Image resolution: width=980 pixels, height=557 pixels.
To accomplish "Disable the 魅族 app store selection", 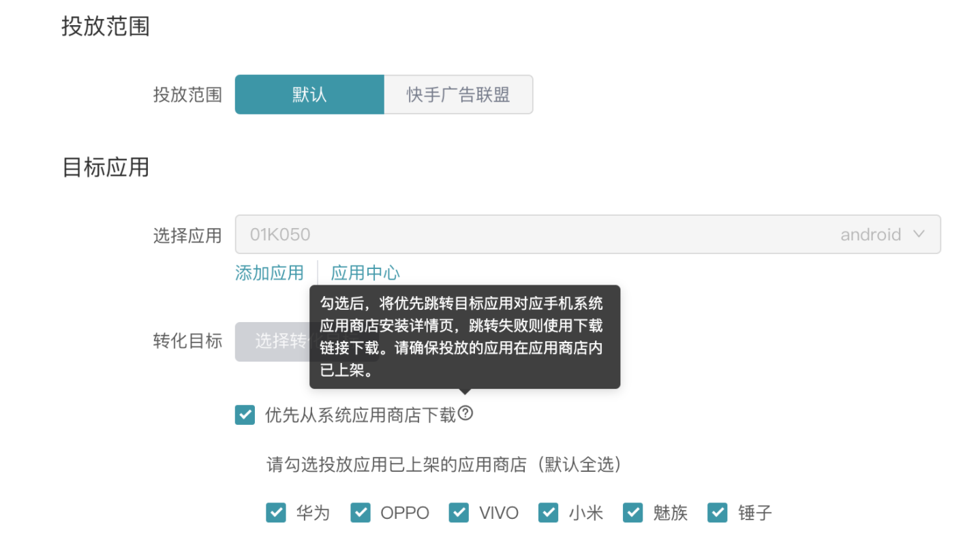I will point(633,513).
